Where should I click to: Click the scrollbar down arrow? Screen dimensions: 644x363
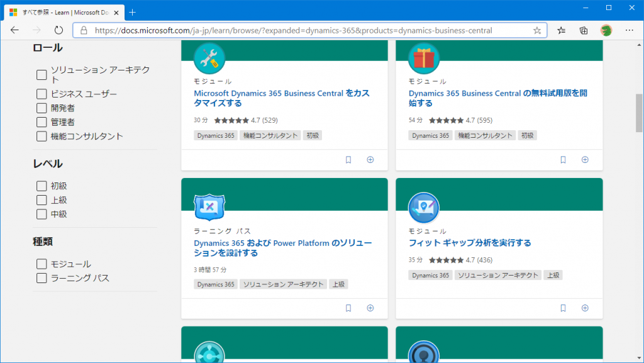(x=639, y=358)
